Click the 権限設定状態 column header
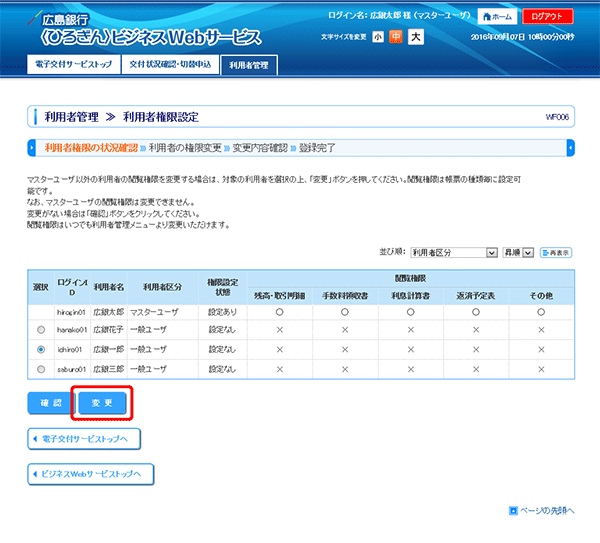Screen dimensions: 600x543 click(223, 287)
